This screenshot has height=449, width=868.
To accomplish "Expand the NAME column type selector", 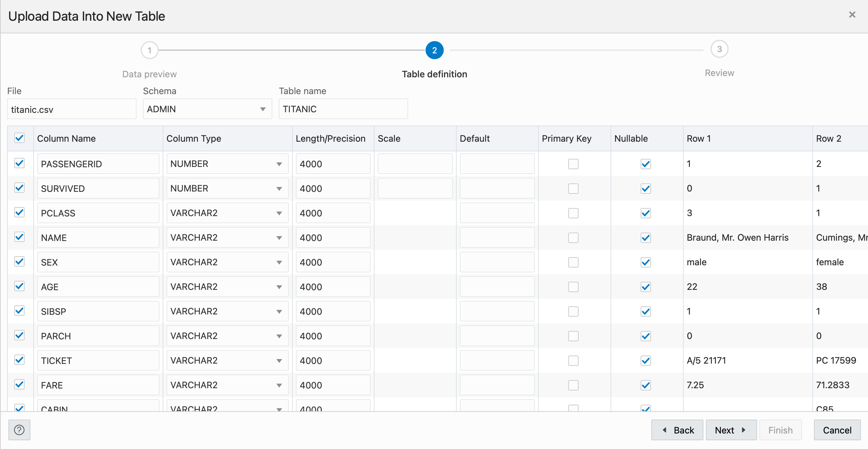I will coord(279,237).
